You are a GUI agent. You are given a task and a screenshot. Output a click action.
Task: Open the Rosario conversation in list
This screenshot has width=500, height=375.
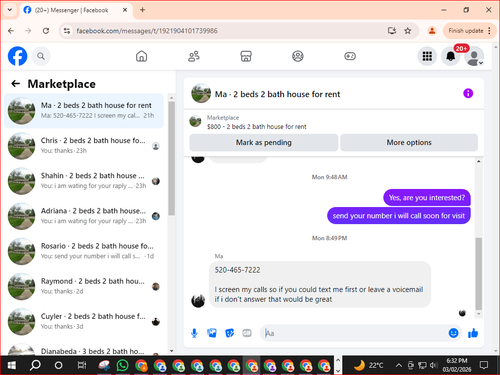click(x=84, y=251)
